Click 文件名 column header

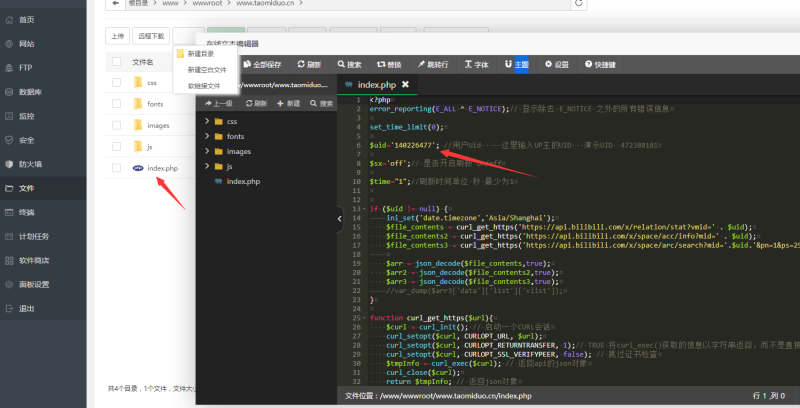[x=142, y=62]
